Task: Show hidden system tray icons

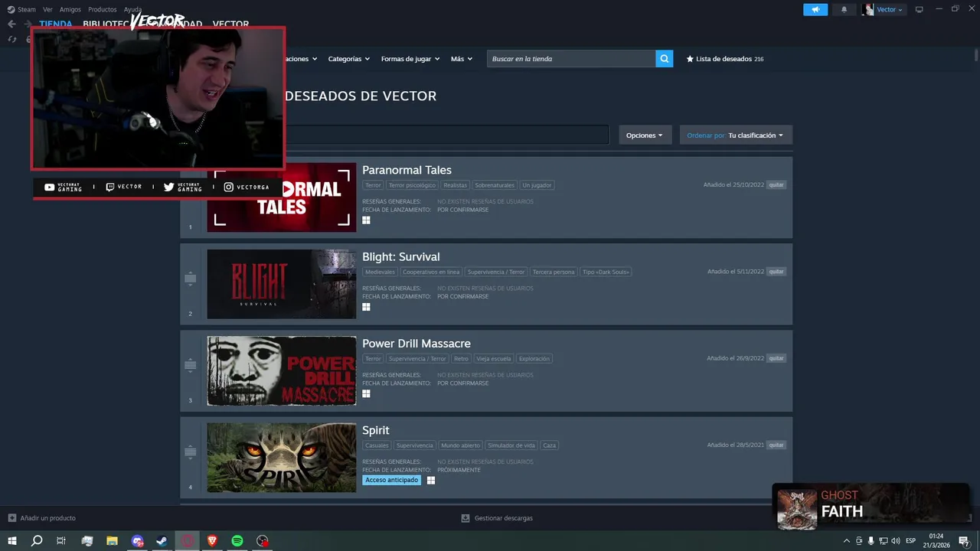Action: click(846, 541)
